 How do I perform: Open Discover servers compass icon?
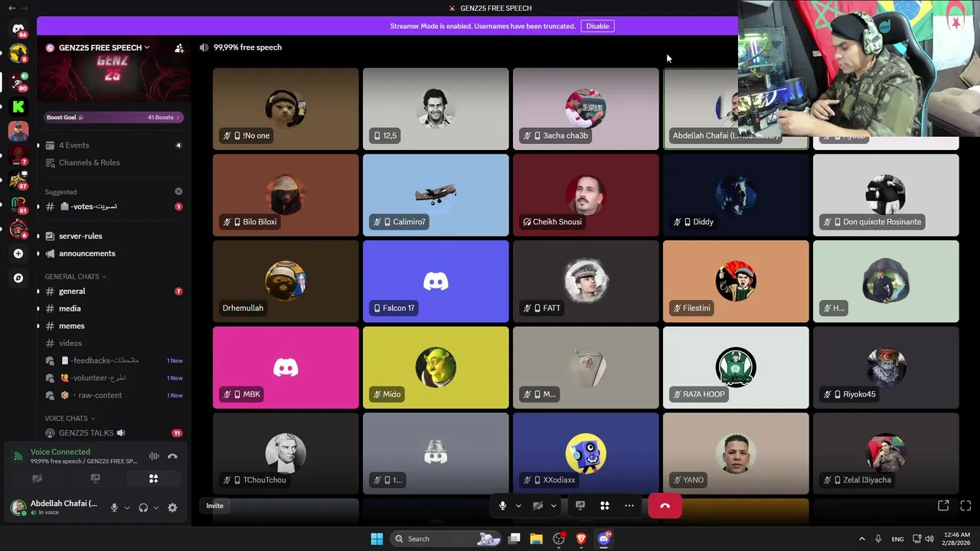point(18,278)
